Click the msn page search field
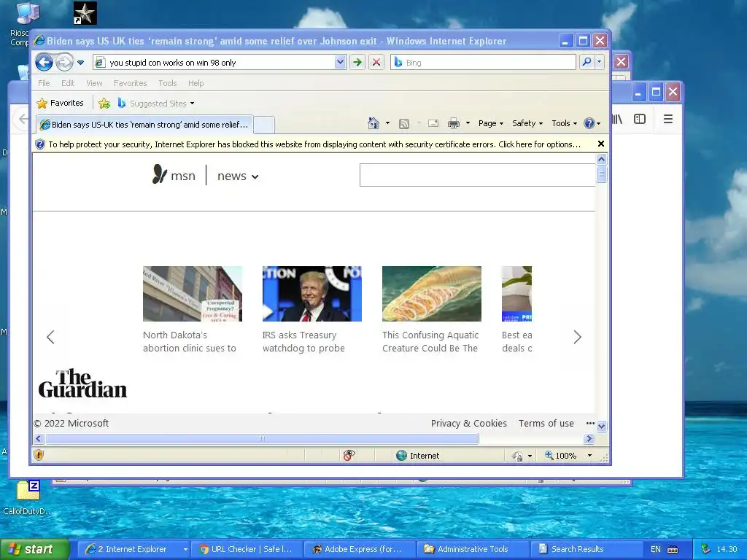The image size is (747, 560). click(477, 175)
